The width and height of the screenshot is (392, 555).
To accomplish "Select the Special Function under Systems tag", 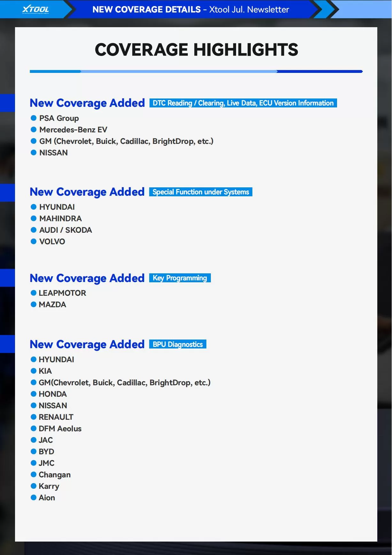I will [201, 192].
